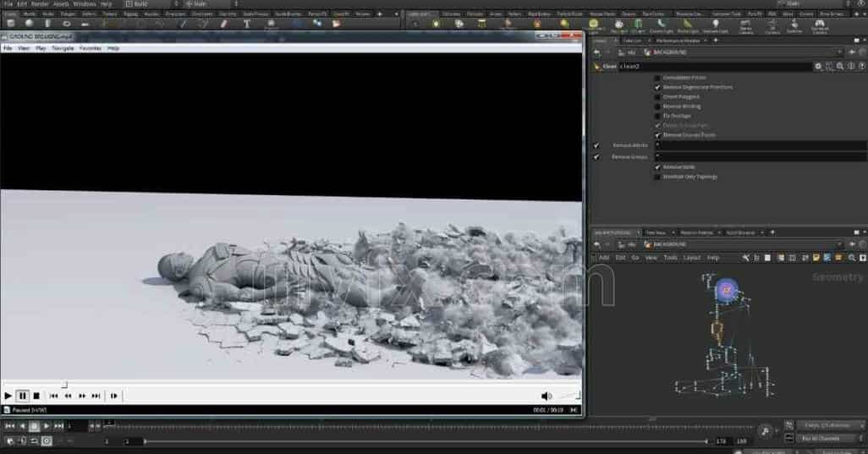Add a Point Light from the shelf

pyautogui.click(x=437, y=24)
